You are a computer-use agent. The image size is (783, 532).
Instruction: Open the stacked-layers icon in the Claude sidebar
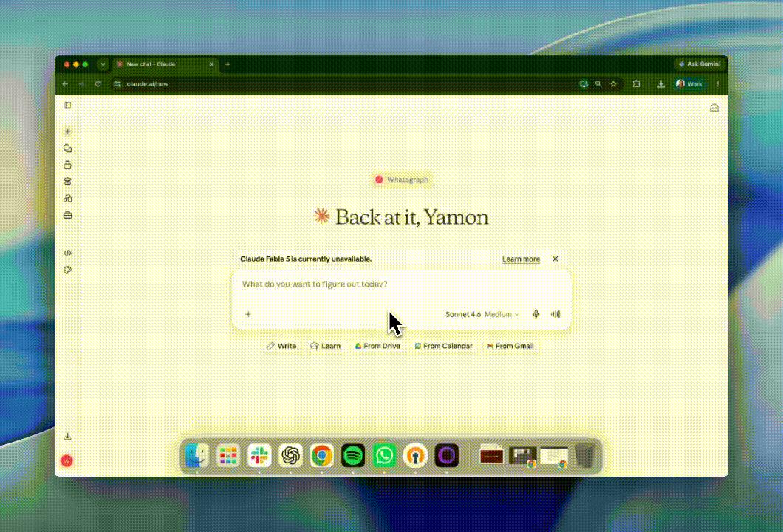[67, 181]
